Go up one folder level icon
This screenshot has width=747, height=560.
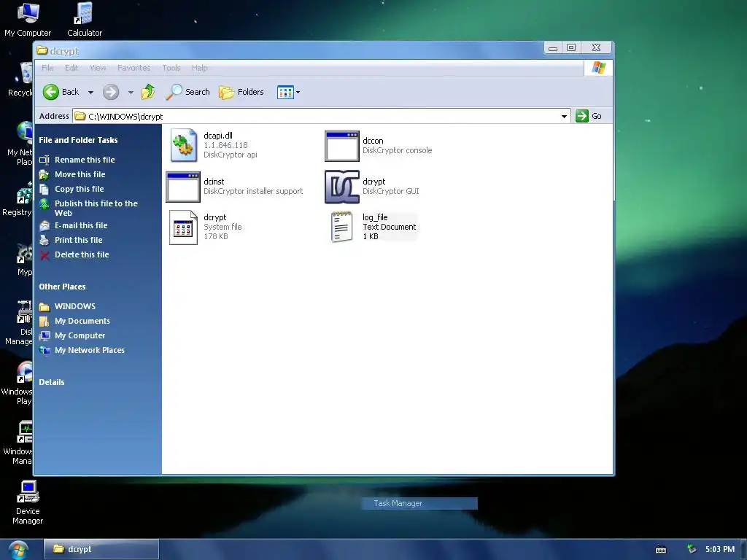point(148,91)
